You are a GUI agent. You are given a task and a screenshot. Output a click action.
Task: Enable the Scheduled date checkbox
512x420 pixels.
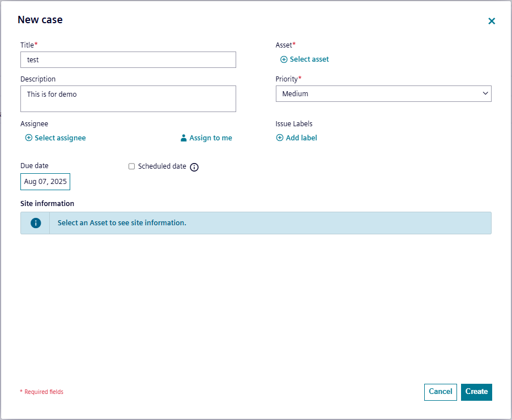coord(132,166)
